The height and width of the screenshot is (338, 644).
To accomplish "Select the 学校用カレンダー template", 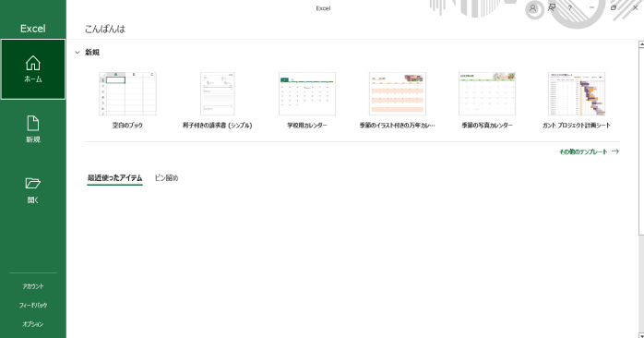I will point(307,94).
